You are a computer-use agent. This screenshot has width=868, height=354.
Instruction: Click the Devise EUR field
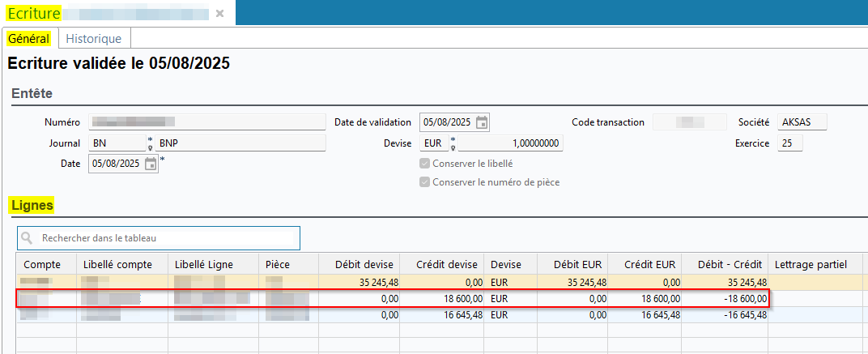tap(435, 143)
